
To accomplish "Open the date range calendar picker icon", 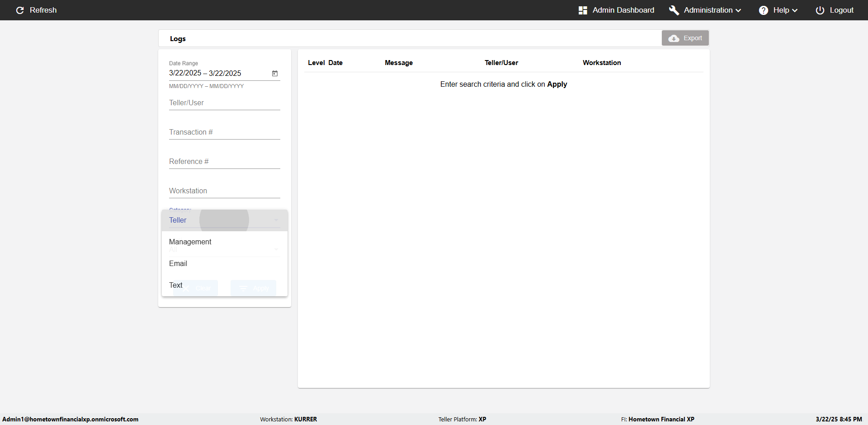I will (275, 73).
